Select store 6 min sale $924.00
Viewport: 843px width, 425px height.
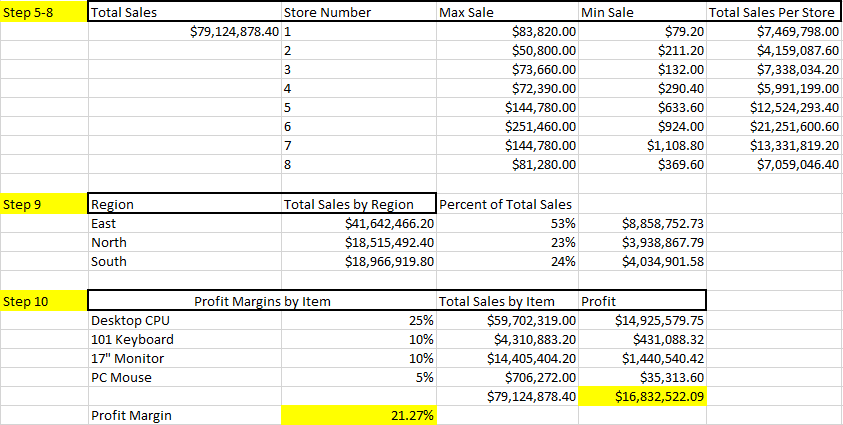pos(642,126)
